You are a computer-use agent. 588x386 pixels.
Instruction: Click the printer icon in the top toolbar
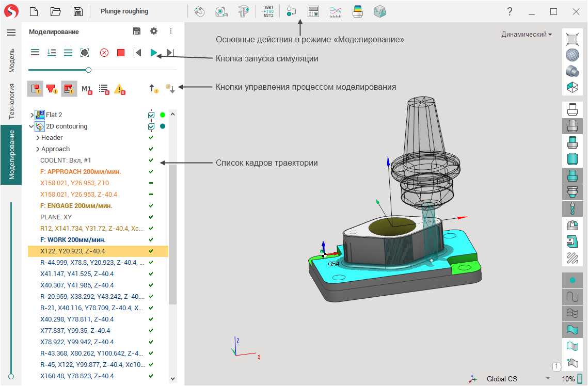tap(357, 11)
